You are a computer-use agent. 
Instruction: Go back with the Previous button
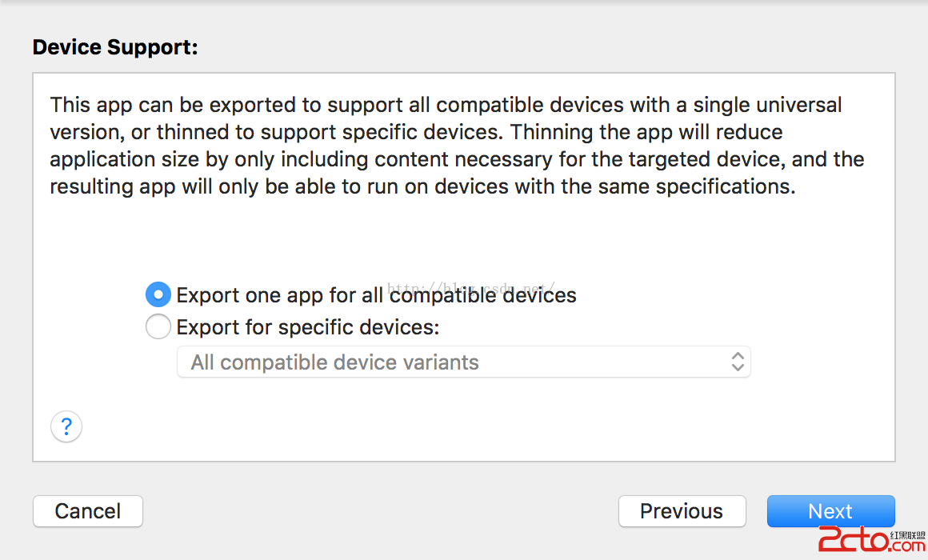682,511
